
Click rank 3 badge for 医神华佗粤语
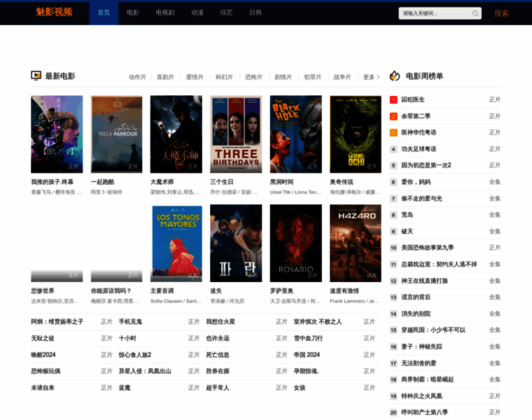(393, 132)
